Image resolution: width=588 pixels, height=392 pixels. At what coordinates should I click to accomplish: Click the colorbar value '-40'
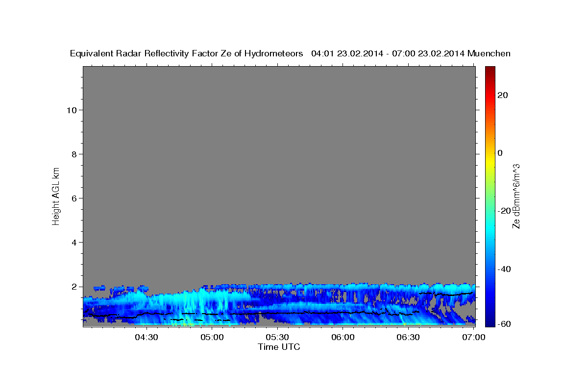coord(504,269)
